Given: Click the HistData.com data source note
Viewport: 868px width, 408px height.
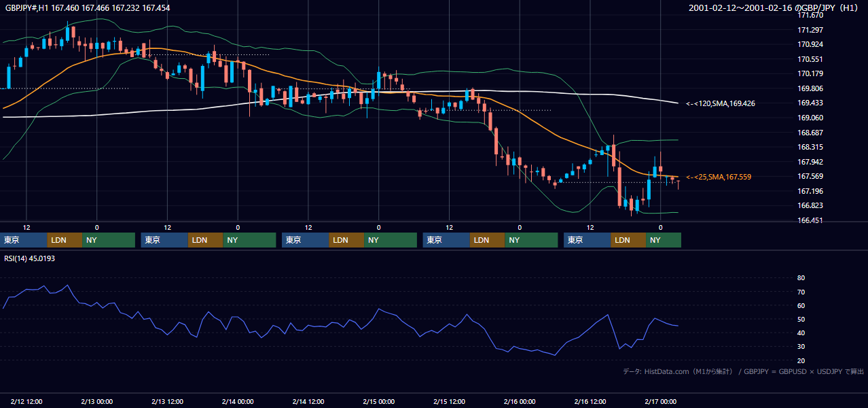Looking at the screenshot, I should 743,371.
